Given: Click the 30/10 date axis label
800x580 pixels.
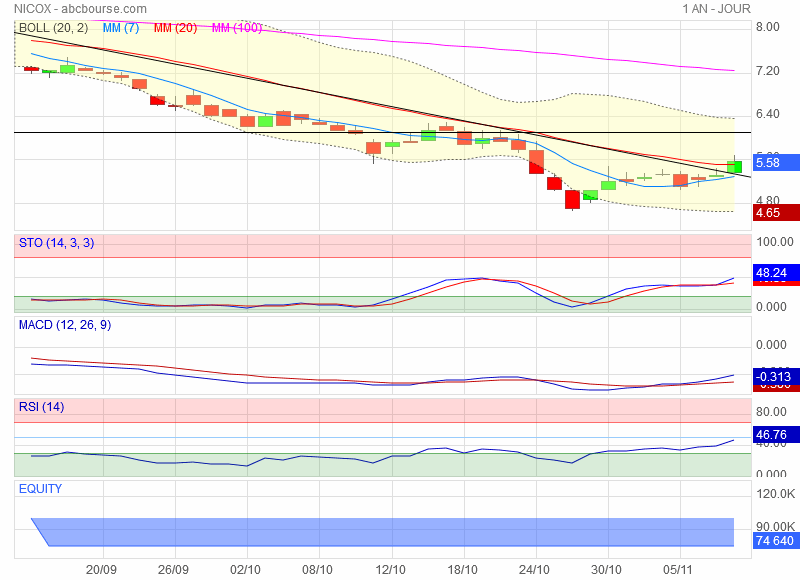Looking at the screenshot, I should (606, 569).
